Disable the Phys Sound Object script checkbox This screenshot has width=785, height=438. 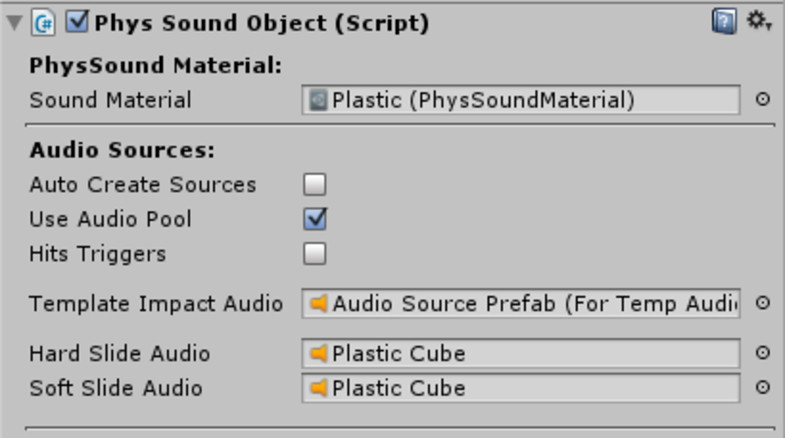point(77,23)
